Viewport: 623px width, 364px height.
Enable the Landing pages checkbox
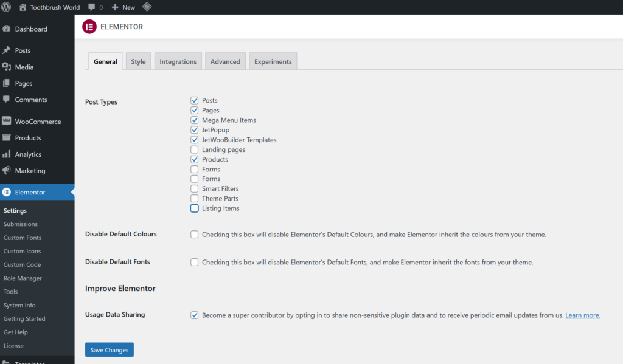click(194, 149)
